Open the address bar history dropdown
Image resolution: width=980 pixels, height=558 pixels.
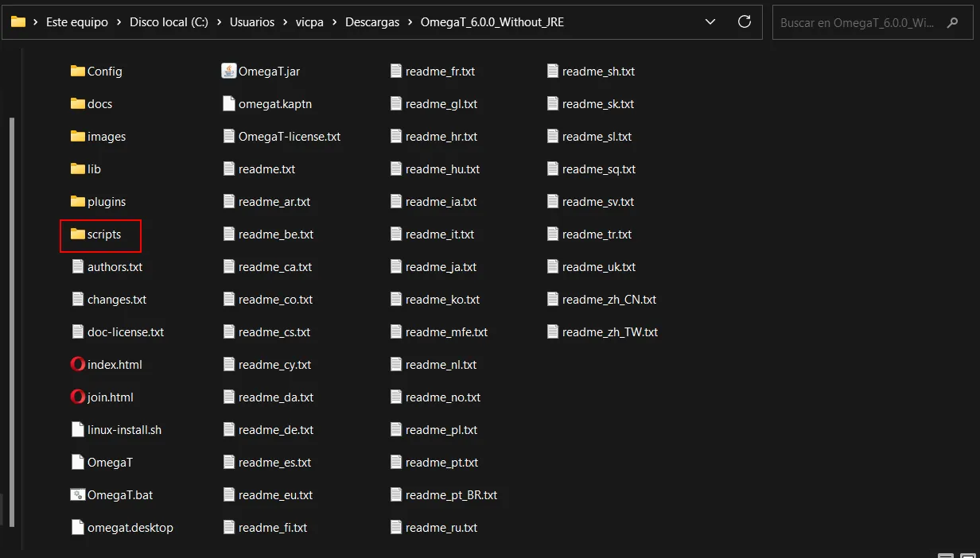710,21
